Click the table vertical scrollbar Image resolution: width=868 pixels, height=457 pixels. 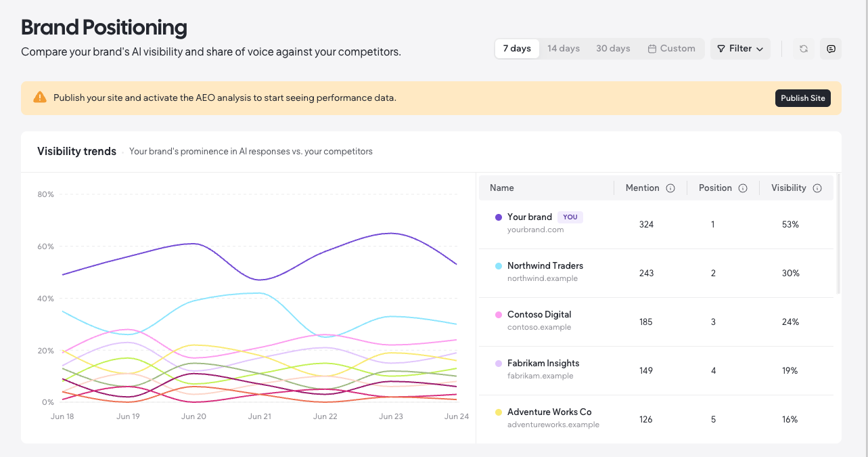pyautogui.click(x=839, y=234)
